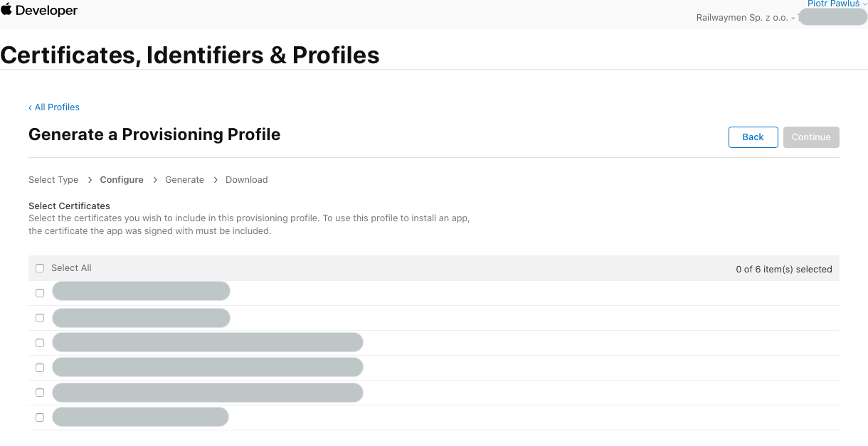Click the Apple logo icon
868x446 pixels.
(x=6, y=9)
